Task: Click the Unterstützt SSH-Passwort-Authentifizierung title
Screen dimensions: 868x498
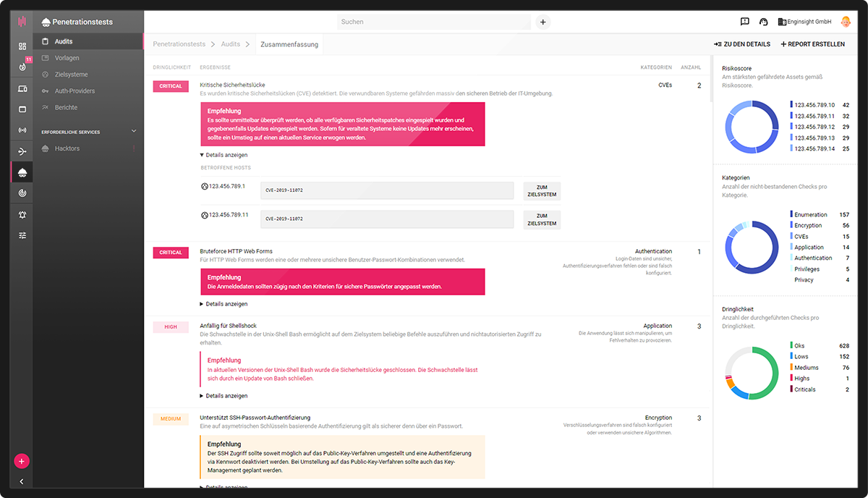Action: (x=255, y=418)
